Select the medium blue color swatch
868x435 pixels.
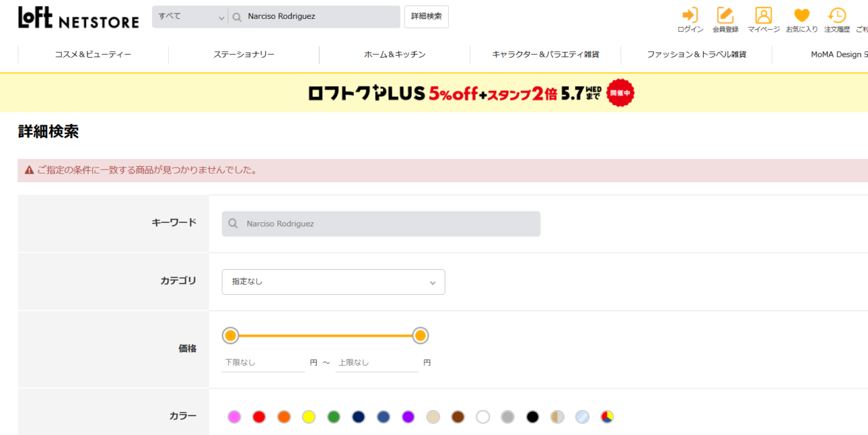(383, 417)
